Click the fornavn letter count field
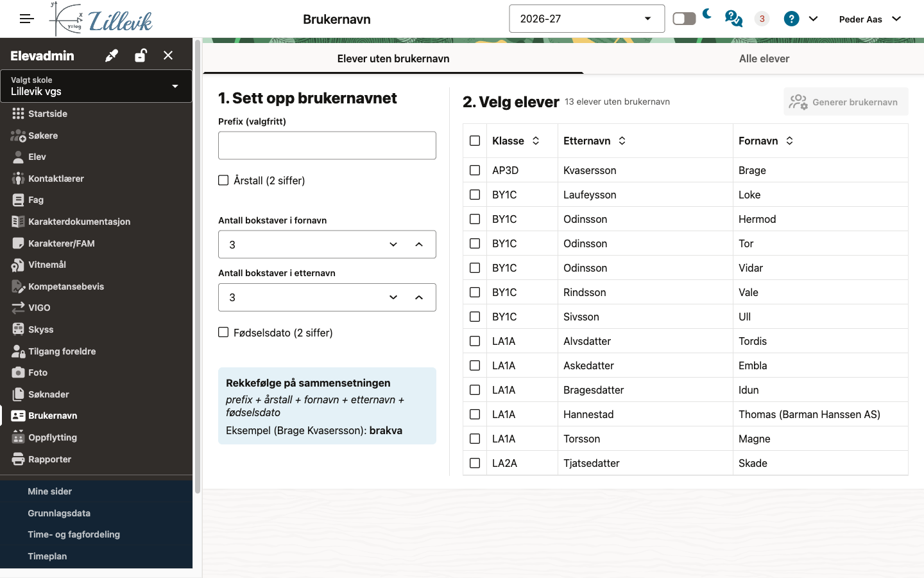The height and width of the screenshot is (578, 924). [327, 245]
